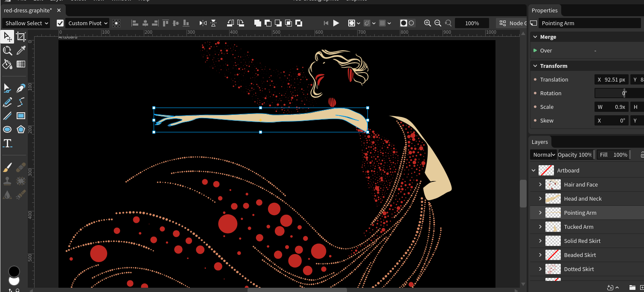This screenshot has height=292, width=644.
Task: Uncheck the Custom Pivot checkbox
Action: tap(60, 23)
